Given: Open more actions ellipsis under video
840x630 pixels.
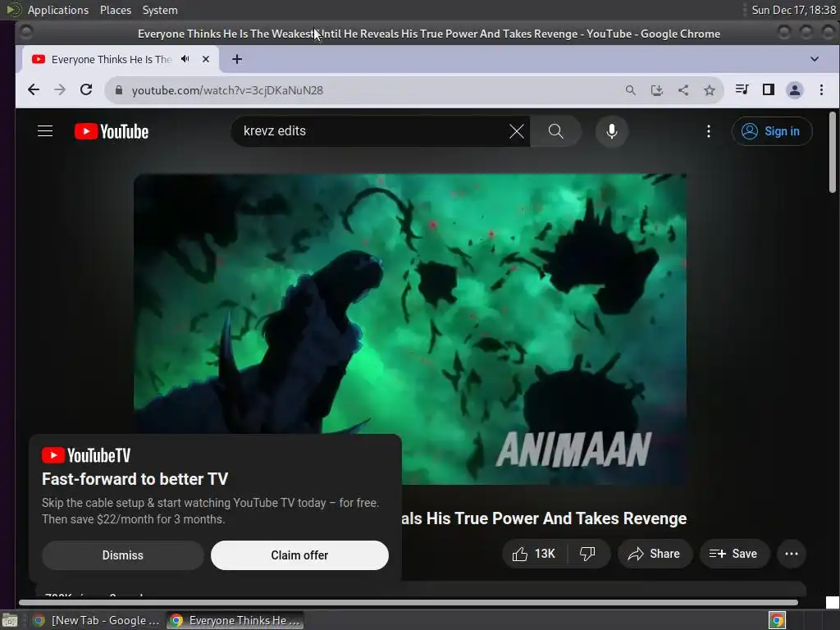Looking at the screenshot, I should tap(792, 554).
